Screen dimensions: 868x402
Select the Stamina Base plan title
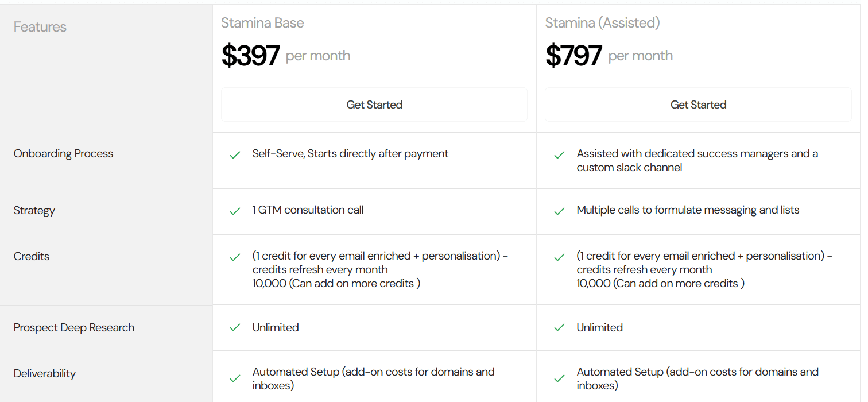[262, 23]
